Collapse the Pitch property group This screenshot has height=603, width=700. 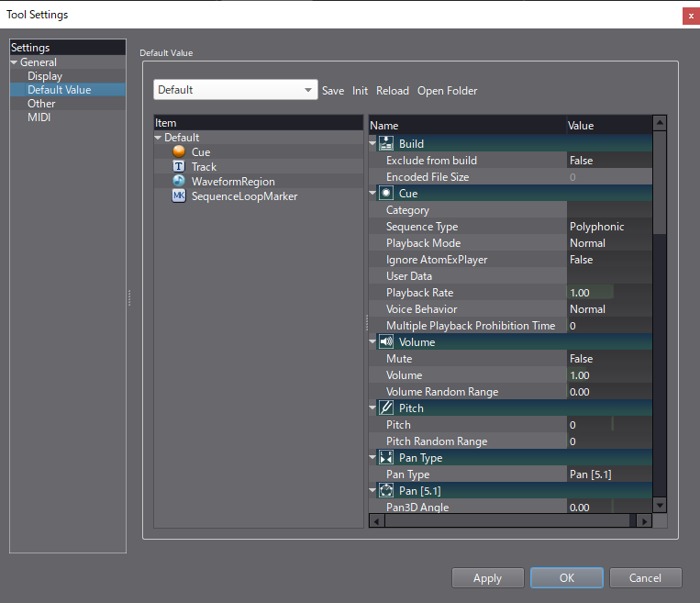click(x=372, y=408)
